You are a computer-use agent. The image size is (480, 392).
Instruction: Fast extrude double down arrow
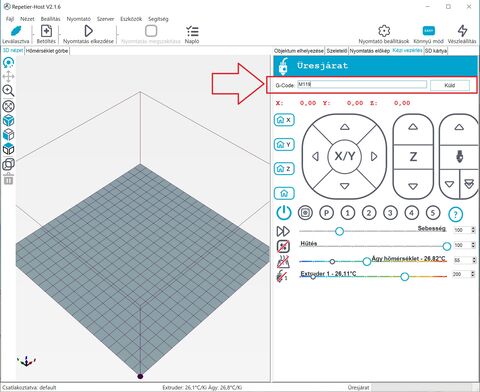tap(469, 184)
